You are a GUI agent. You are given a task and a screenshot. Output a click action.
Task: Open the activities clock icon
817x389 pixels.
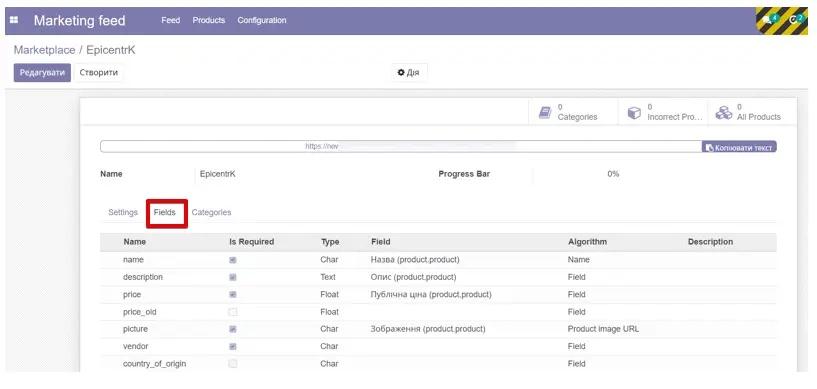(793, 20)
